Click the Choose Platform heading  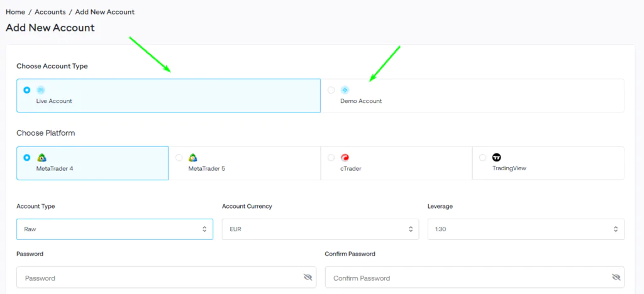(x=45, y=133)
